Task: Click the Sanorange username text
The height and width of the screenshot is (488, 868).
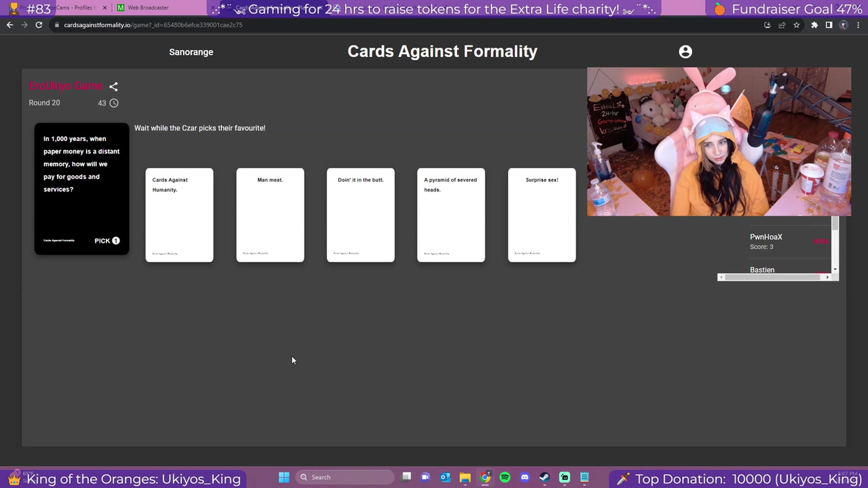Action: click(191, 52)
